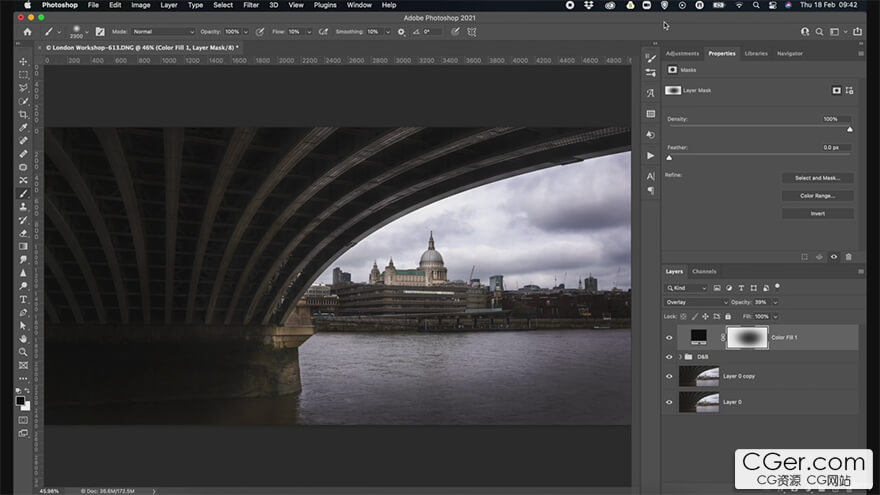Screen dimensions: 880x495
Task: Select the Eraser tool
Action: [x=23, y=233]
